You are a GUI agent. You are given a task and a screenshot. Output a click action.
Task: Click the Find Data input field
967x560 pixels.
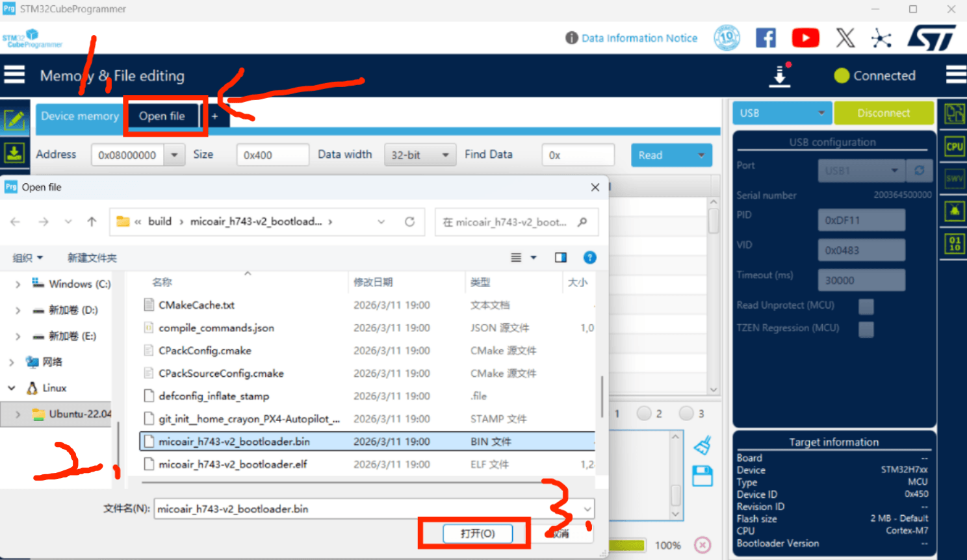point(578,155)
